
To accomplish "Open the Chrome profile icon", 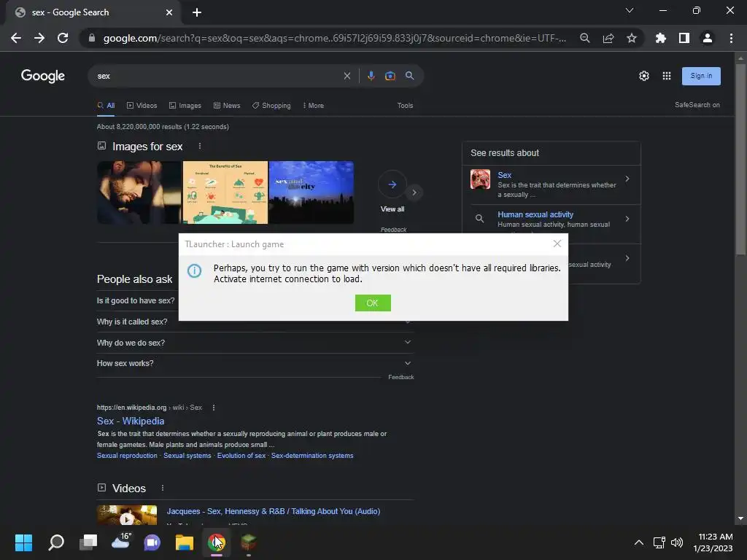I will [x=708, y=38].
